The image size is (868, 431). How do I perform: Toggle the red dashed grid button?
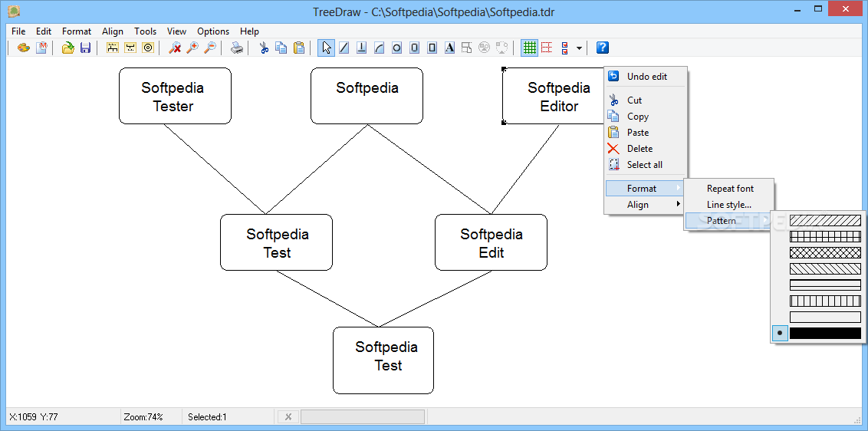click(547, 48)
